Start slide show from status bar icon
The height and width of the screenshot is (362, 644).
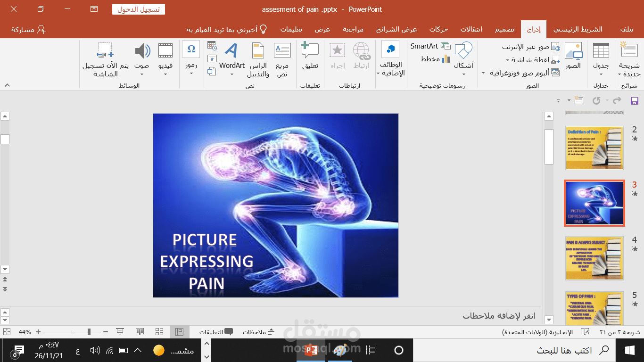(120, 332)
